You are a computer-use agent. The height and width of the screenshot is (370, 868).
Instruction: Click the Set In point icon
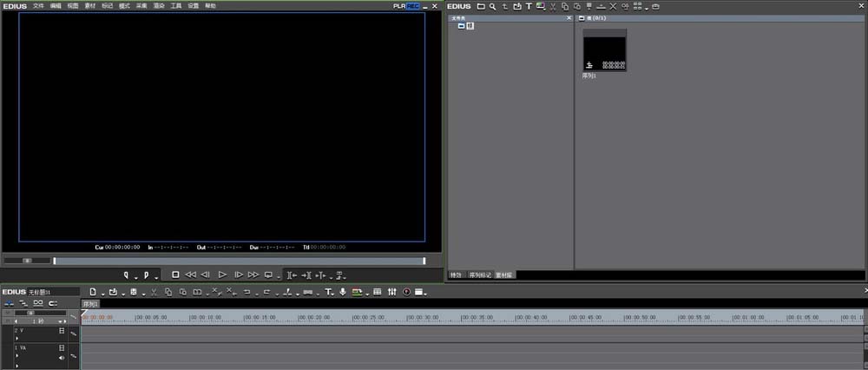126,274
